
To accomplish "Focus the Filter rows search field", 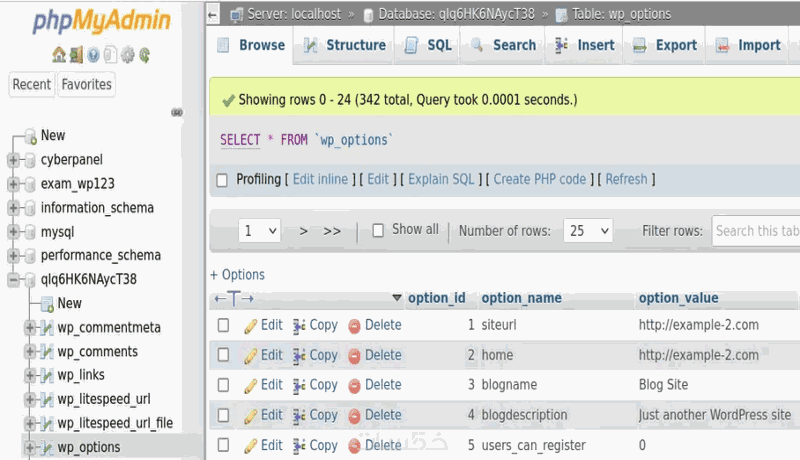I will tap(756, 231).
